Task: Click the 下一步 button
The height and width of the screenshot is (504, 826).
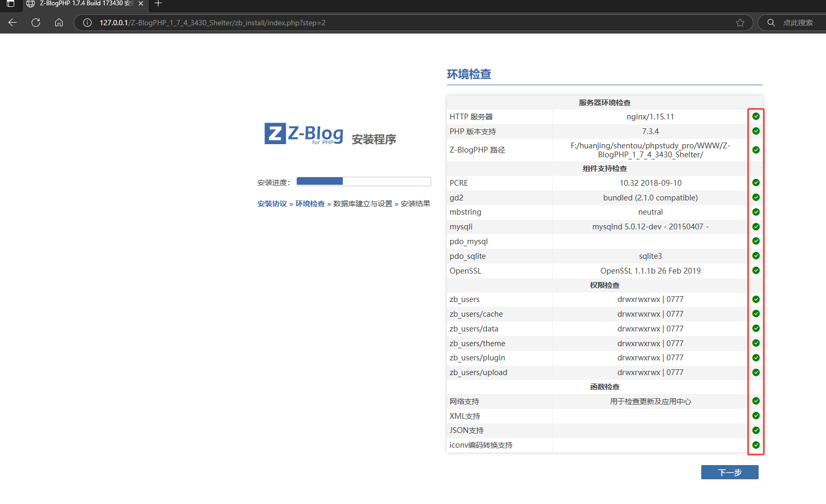Action: click(730, 472)
